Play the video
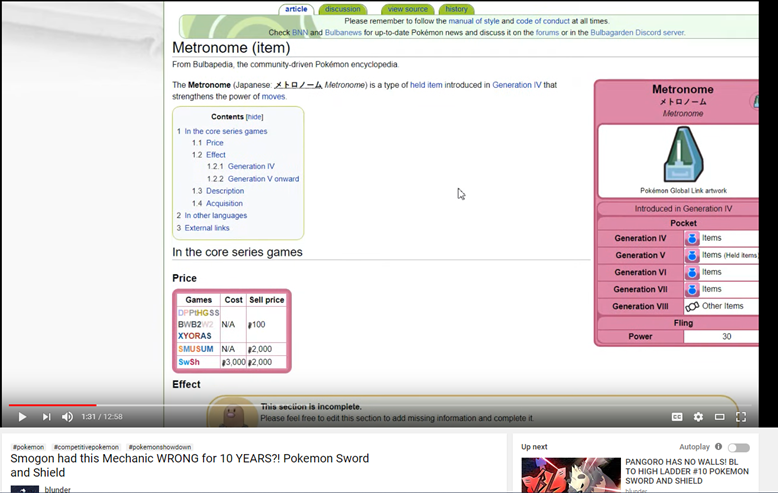The height and width of the screenshot is (493, 778). pyautogui.click(x=22, y=417)
